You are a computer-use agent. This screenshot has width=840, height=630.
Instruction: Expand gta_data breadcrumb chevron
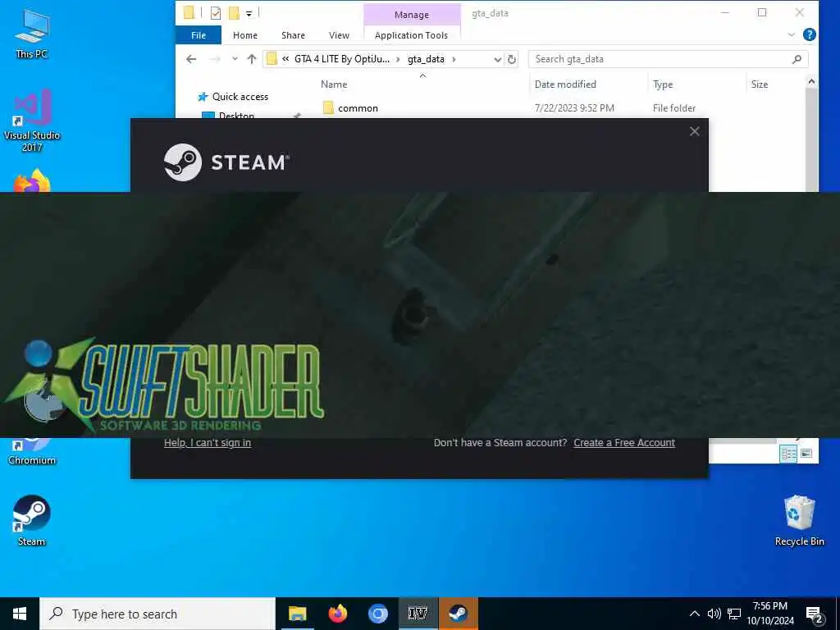(x=454, y=59)
